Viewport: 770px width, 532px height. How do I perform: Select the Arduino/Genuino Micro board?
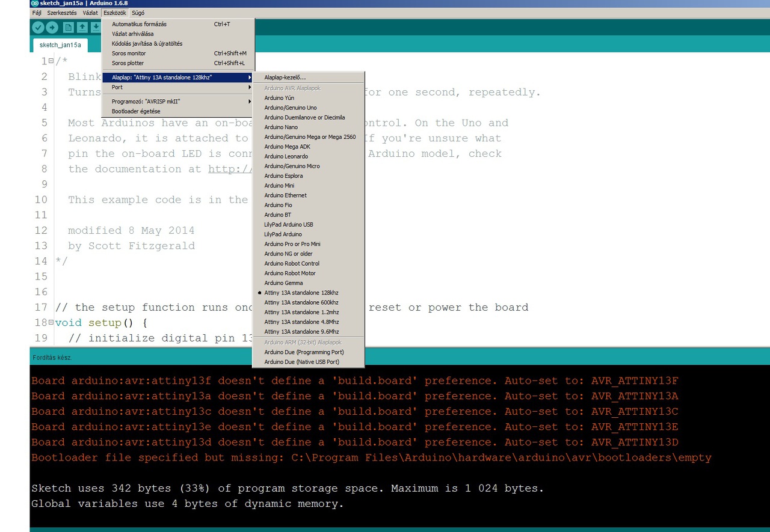(309, 166)
